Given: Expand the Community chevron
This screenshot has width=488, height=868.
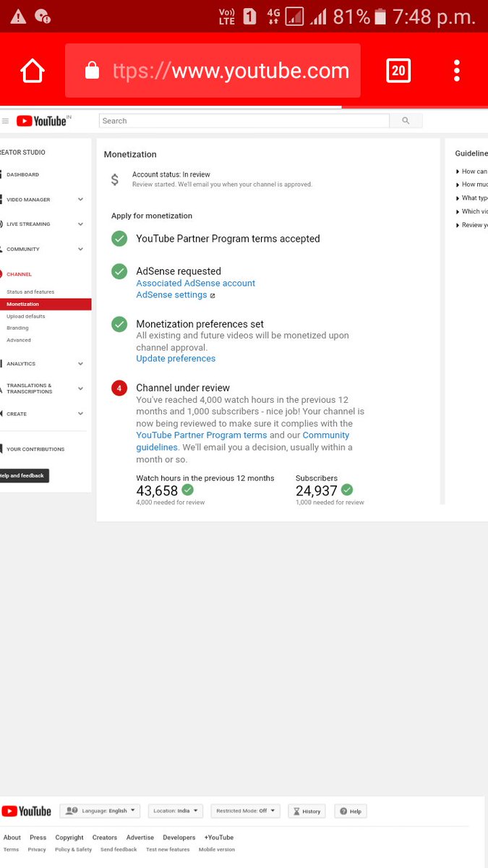Looking at the screenshot, I should tap(80, 249).
